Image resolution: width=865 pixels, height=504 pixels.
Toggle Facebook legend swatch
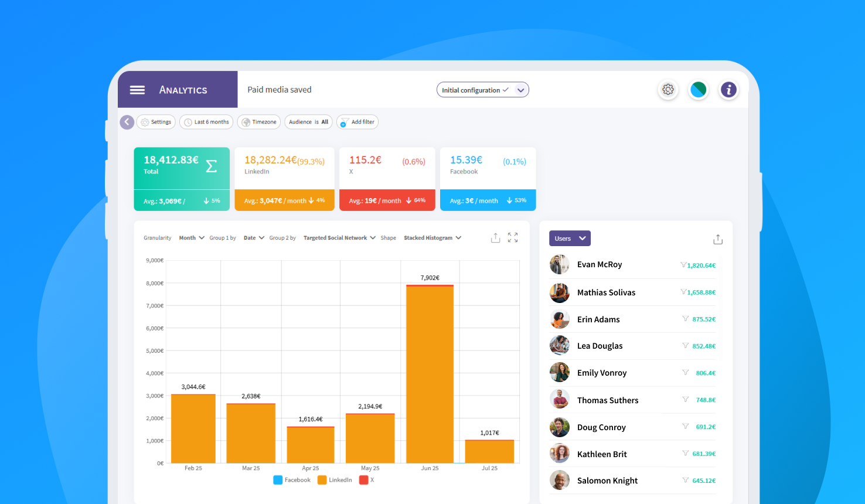(278, 480)
